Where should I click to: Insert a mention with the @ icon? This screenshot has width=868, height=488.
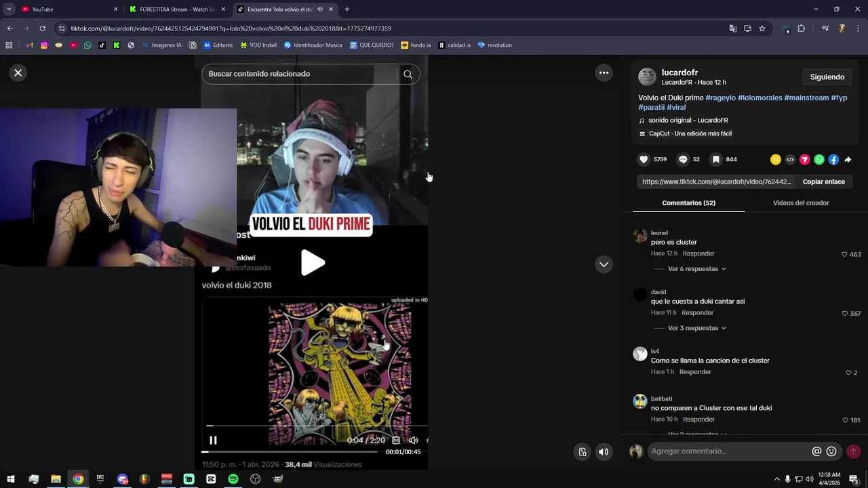pyautogui.click(x=816, y=451)
